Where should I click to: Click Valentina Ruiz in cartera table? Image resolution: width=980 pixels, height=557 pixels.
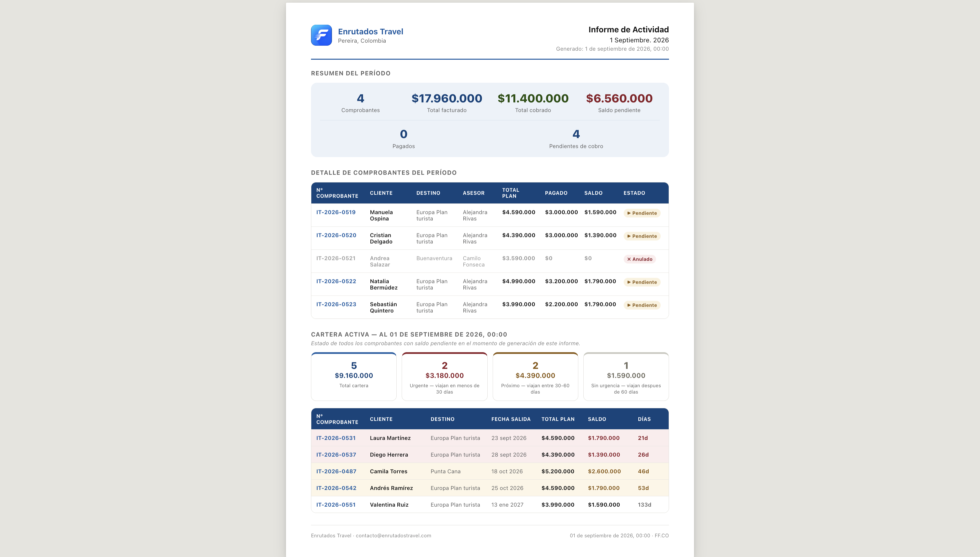(389, 505)
